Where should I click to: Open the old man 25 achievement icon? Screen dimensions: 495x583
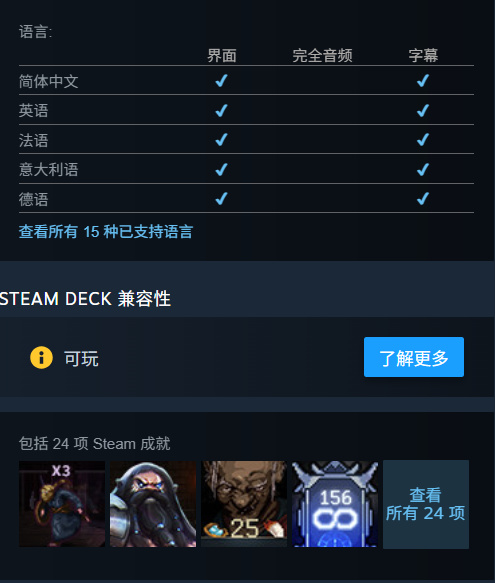click(x=244, y=504)
